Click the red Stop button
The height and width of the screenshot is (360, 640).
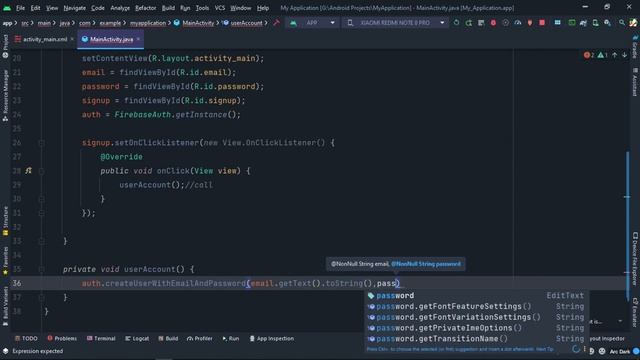pyautogui.click(x=542, y=23)
